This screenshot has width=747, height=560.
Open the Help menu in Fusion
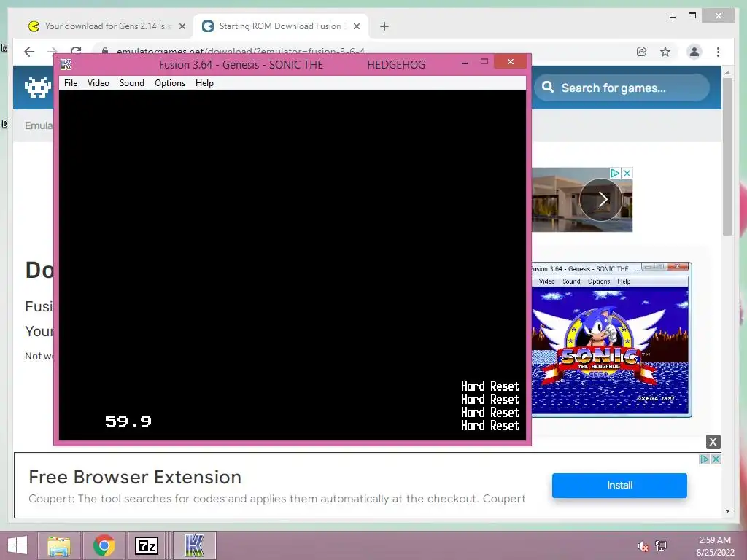click(x=204, y=83)
